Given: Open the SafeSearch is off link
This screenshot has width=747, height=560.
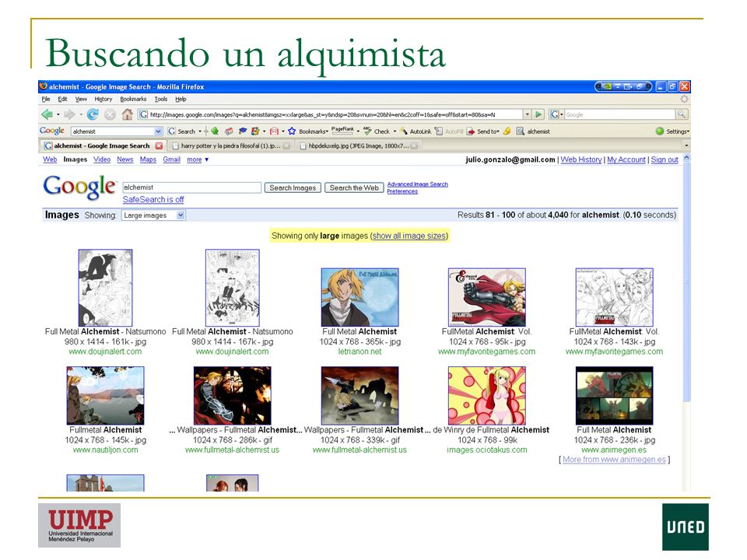Looking at the screenshot, I should point(153,200).
